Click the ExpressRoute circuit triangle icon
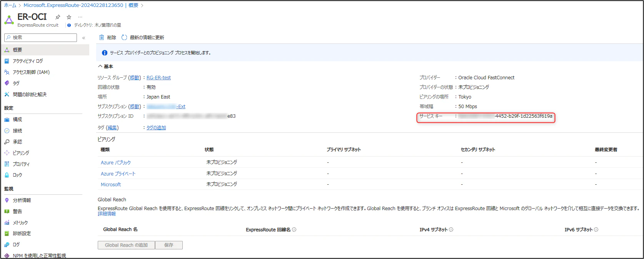 click(9, 20)
